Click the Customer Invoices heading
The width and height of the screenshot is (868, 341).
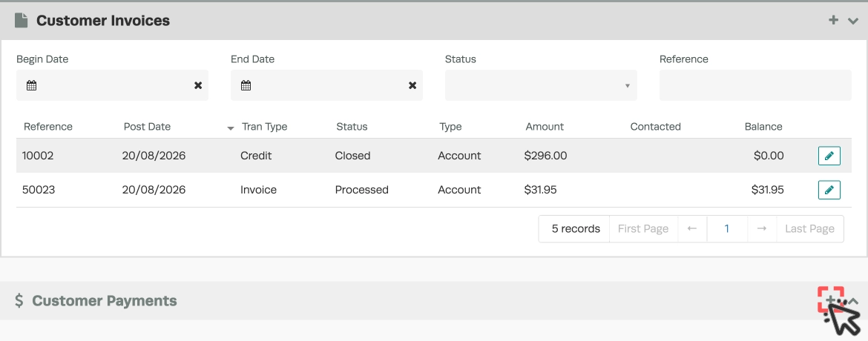[103, 21]
